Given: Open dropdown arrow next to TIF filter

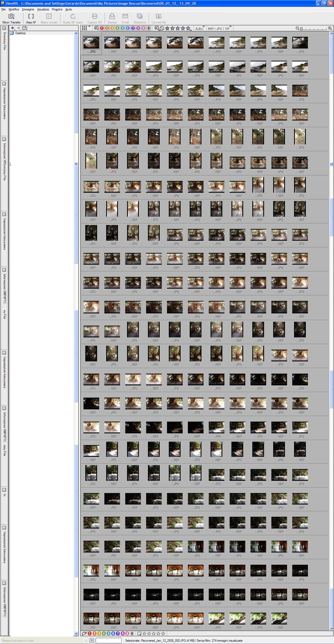Looking at the screenshot, I should (231, 27).
